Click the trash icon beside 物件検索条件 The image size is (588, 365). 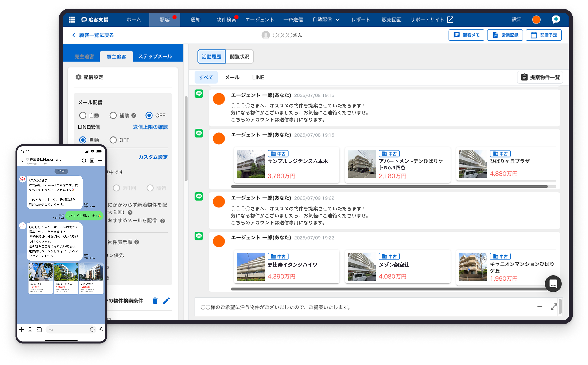155,301
